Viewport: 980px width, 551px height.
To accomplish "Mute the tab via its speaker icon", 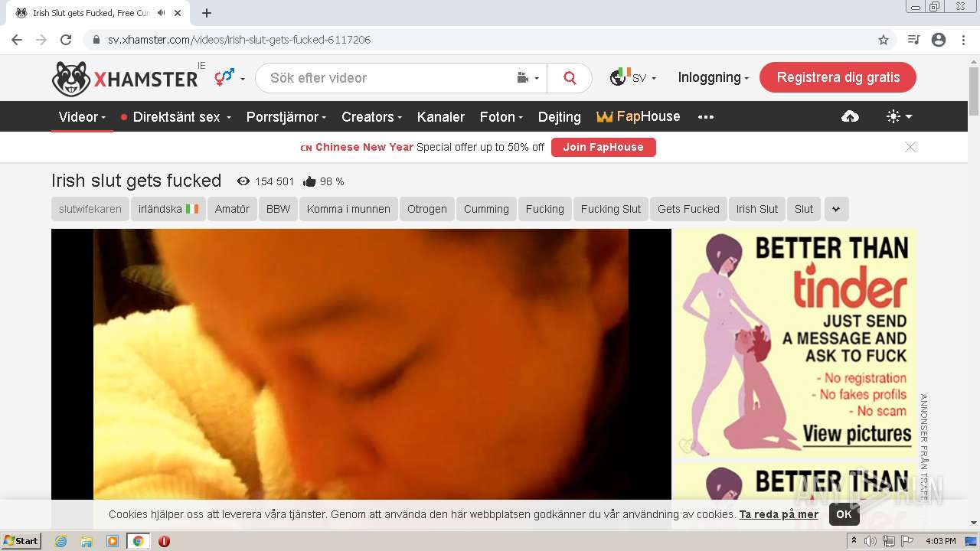I will (x=161, y=13).
